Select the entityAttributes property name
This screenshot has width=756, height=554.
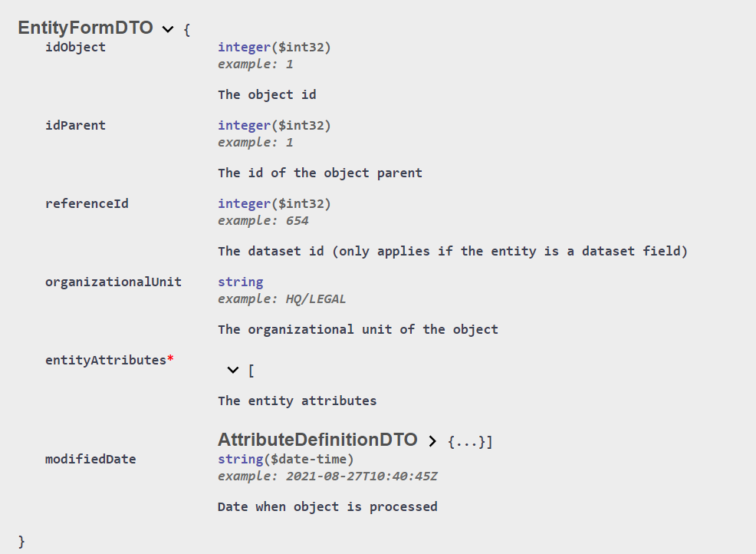coord(106,360)
